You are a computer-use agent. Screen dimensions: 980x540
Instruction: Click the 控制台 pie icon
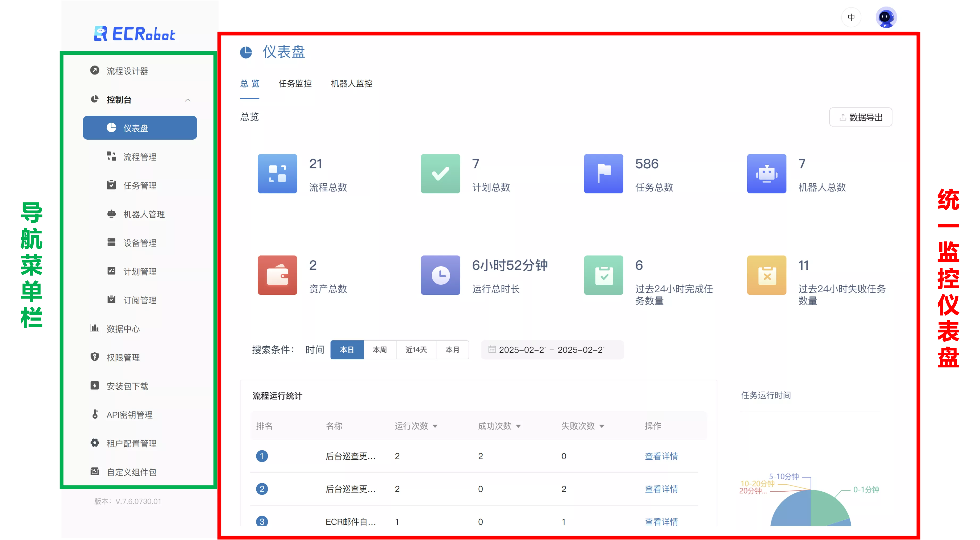click(95, 99)
